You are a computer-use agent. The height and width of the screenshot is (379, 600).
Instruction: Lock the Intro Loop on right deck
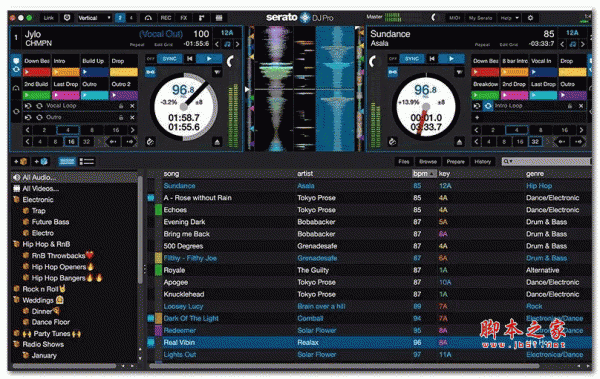(570, 106)
